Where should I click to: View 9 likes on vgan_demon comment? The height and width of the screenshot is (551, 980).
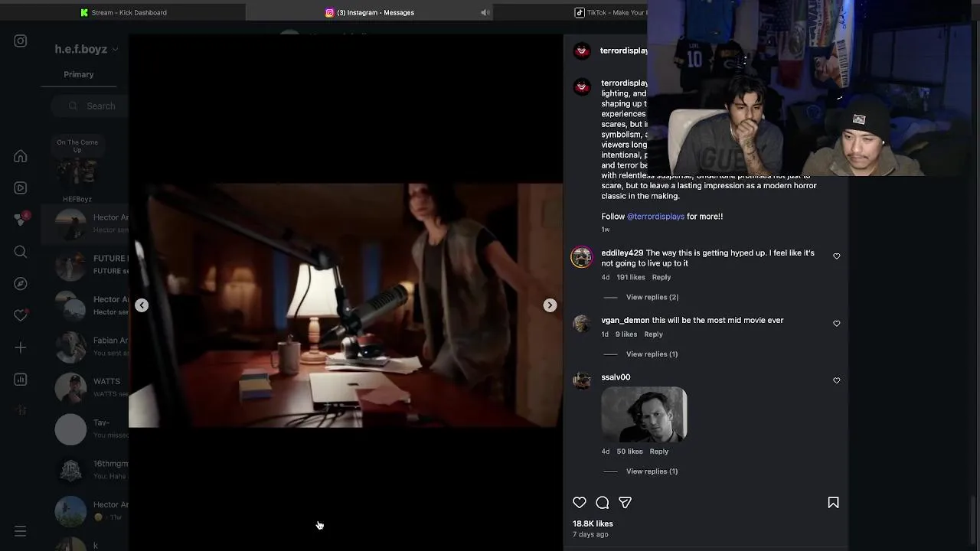(626, 334)
